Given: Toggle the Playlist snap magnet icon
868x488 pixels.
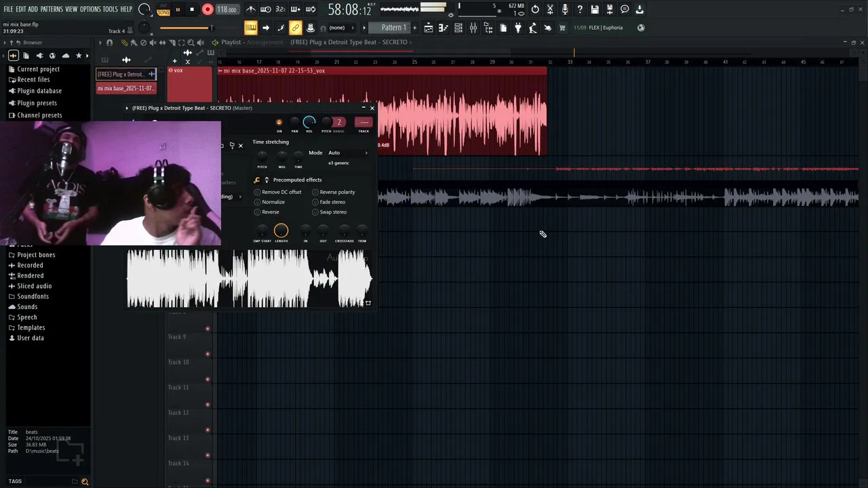Looking at the screenshot, I should pos(109,42).
